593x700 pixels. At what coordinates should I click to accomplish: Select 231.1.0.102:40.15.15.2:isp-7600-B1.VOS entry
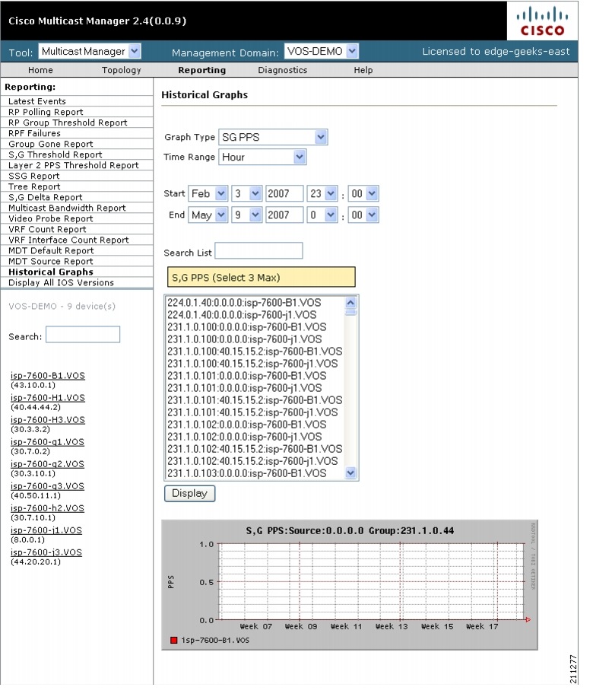(x=255, y=449)
